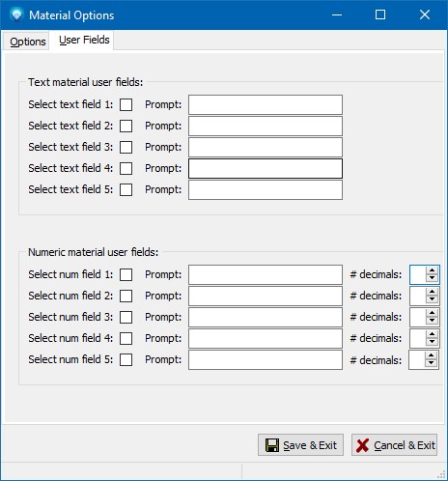Increase decimals for num field 4
This screenshot has height=481, width=448.
[432, 334]
